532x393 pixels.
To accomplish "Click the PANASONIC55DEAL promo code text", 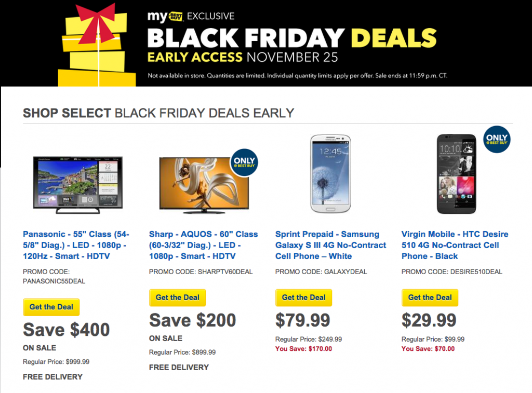I will coord(54,281).
